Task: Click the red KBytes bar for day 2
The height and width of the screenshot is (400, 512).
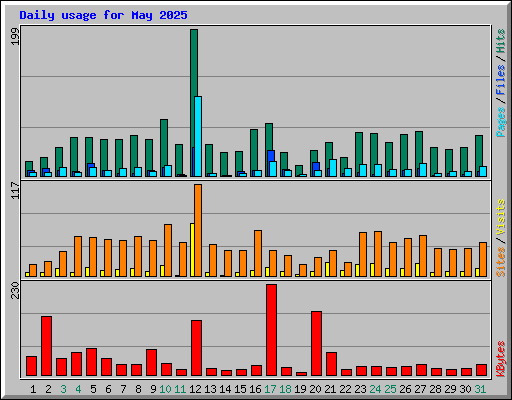Action: tap(46, 346)
